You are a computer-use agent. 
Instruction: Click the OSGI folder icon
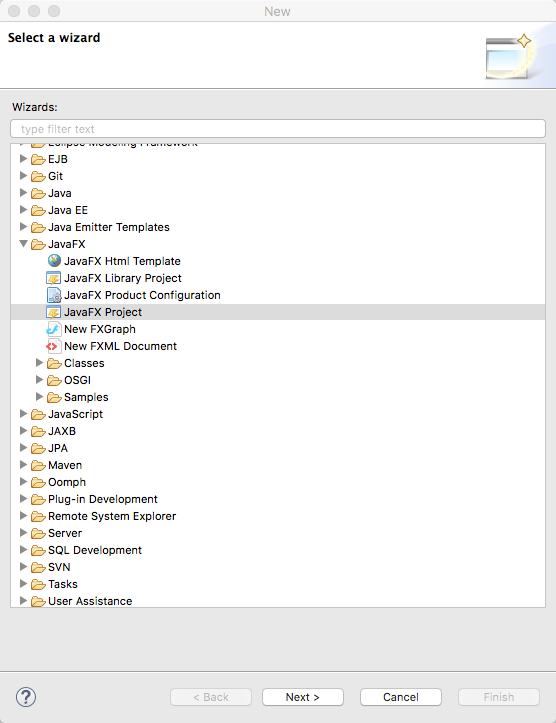[x=54, y=381]
